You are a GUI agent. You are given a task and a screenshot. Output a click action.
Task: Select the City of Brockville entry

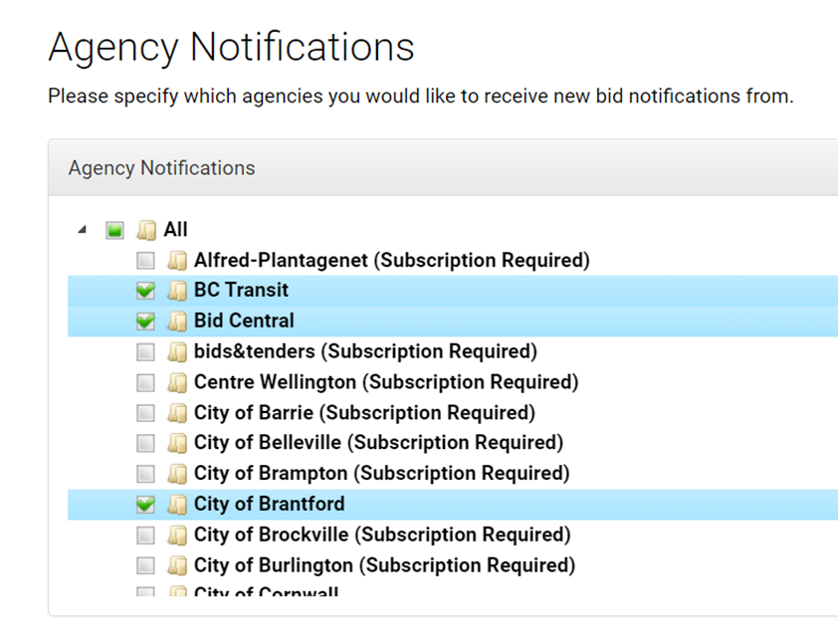pos(382,535)
